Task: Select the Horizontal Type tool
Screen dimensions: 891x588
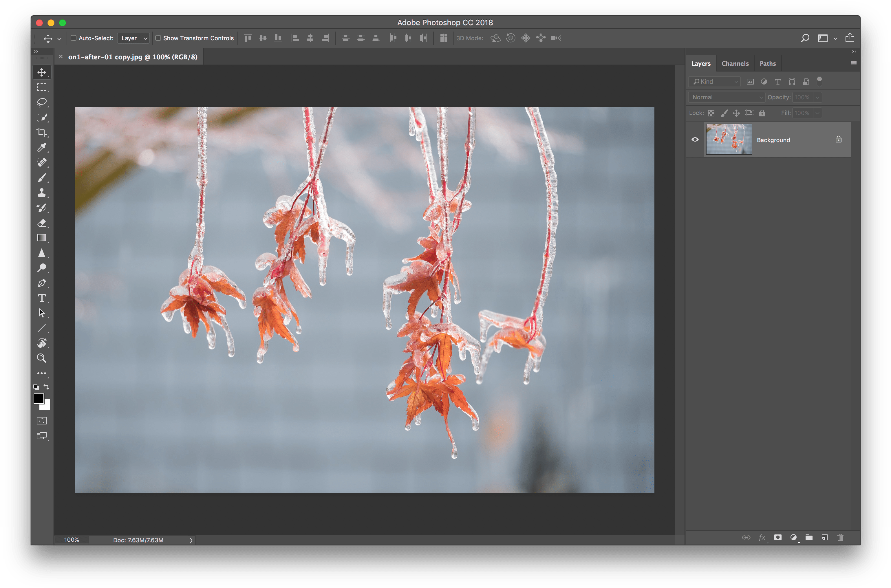Action: pyautogui.click(x=42, y=298)
